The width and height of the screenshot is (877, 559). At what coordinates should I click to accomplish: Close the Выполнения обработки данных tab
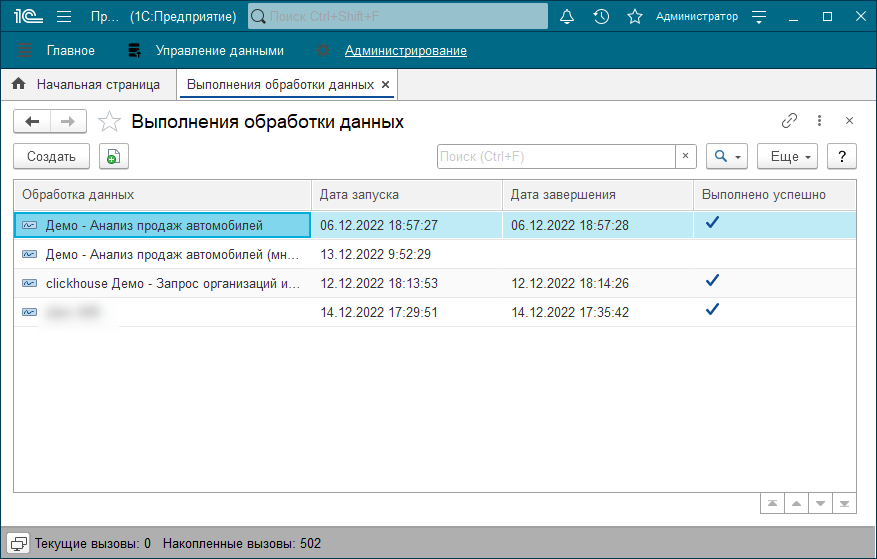coord(385,84)
